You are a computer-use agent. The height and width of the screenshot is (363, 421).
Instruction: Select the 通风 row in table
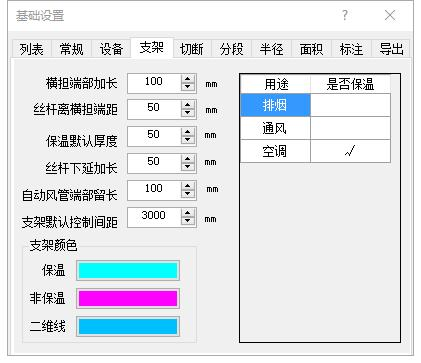pos(275,128)
